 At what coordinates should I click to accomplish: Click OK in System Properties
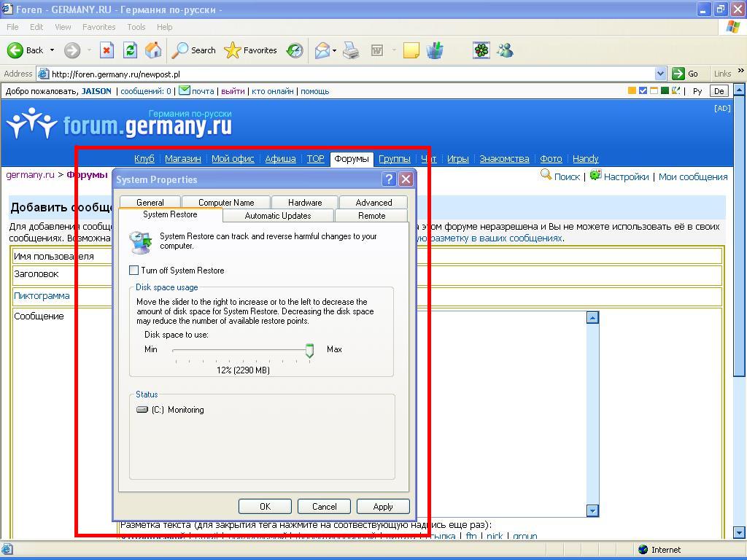pyautogui.click(x=265, y=506)
